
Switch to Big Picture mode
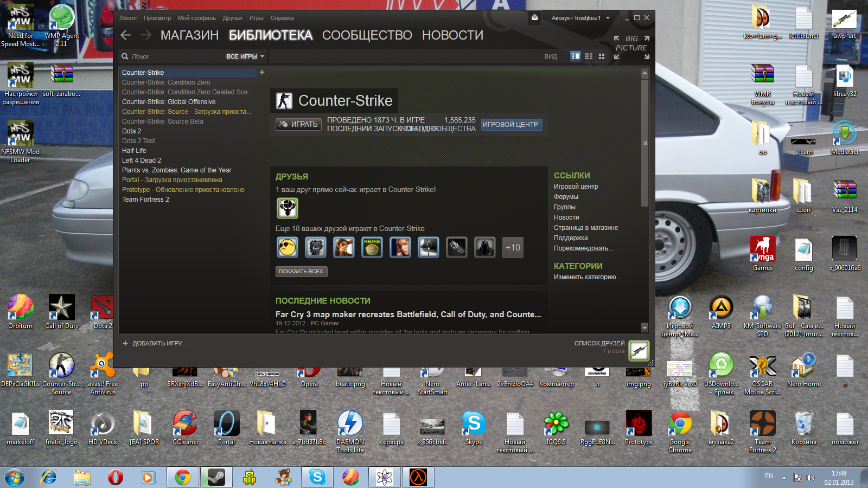click(x=631, y=48)
